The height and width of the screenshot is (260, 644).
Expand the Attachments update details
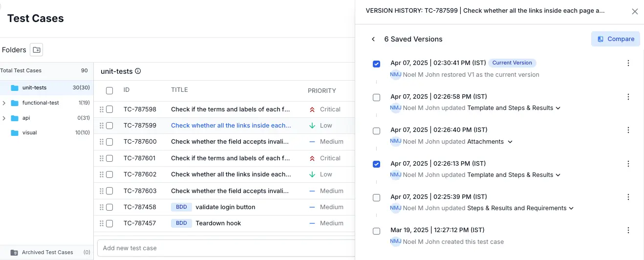coord(510,142)
